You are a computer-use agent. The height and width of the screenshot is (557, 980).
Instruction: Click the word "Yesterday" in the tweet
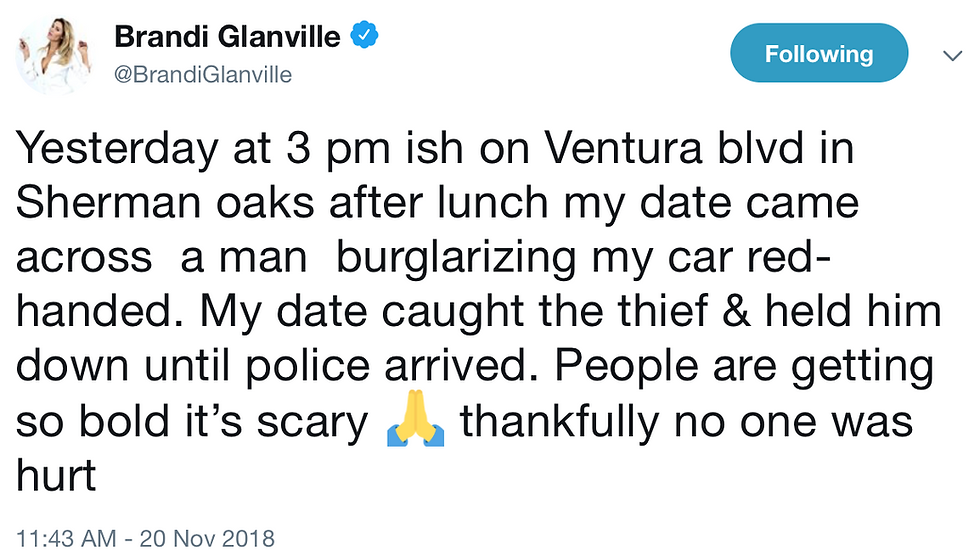(x=118, y=150)
